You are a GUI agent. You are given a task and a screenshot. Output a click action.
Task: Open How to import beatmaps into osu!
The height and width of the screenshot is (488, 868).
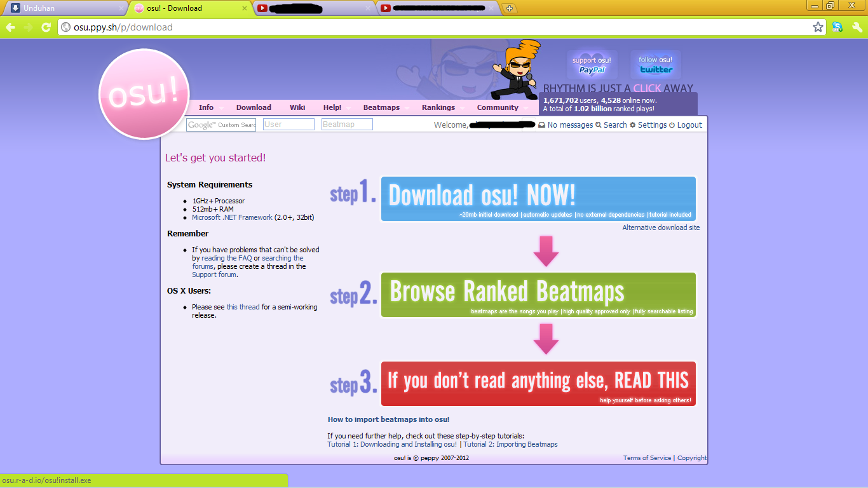point(389,419)
